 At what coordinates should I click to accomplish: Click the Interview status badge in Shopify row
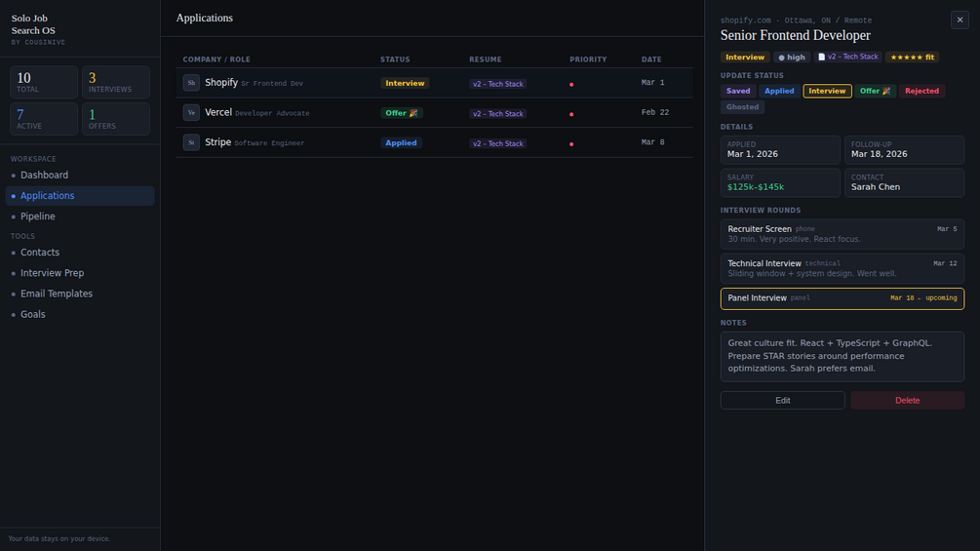coord(405,83)
